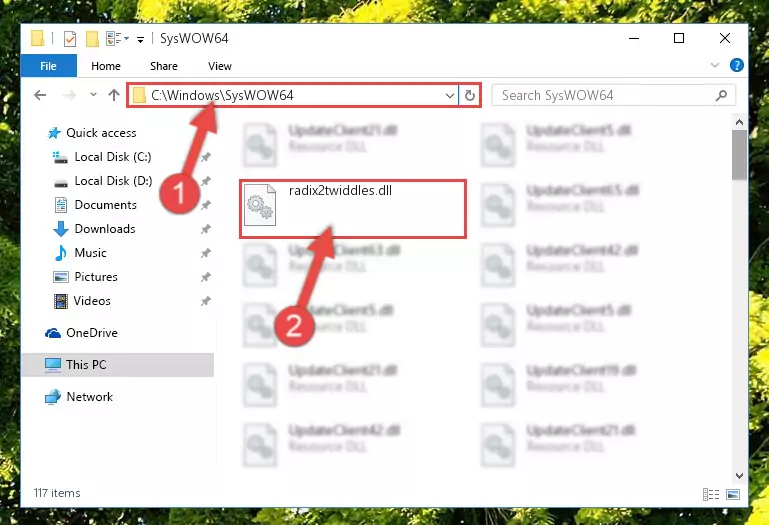This screenshot has width=769, height=525.
Task: Select the radix2twiddles.dll file
Action: click(x=353, y=209)
